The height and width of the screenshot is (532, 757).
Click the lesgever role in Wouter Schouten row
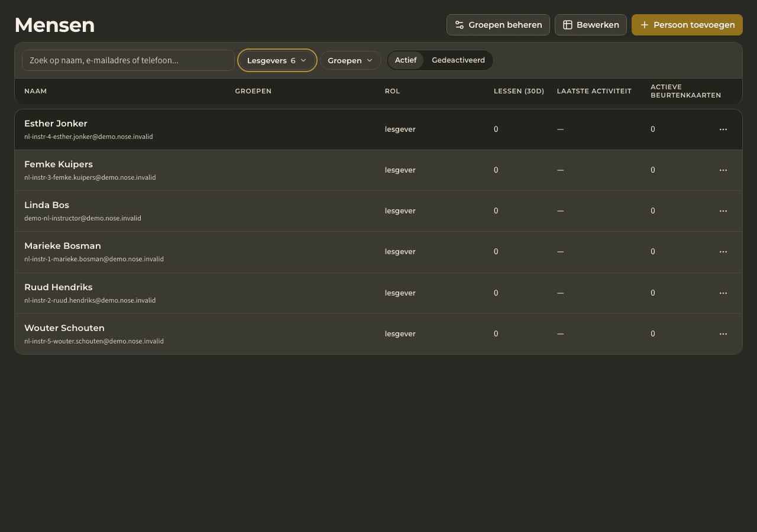(x=400, y=334)
